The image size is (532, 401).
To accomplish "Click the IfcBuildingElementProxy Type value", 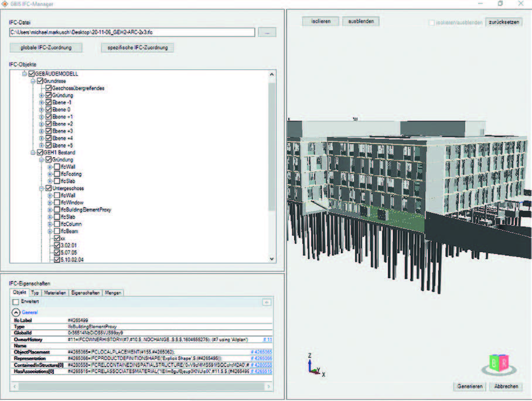I will [x=93, y=327].
